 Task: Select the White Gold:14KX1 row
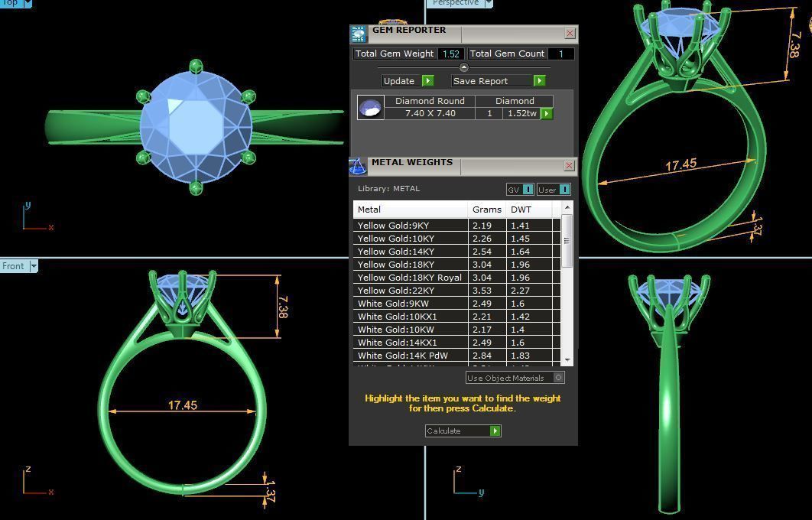(456, 343)
